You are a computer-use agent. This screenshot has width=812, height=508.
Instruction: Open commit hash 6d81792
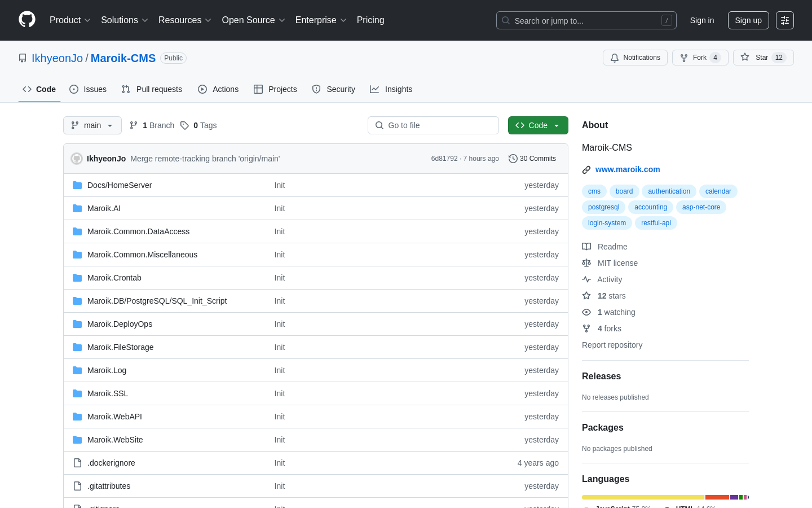(x=444, y=159)
